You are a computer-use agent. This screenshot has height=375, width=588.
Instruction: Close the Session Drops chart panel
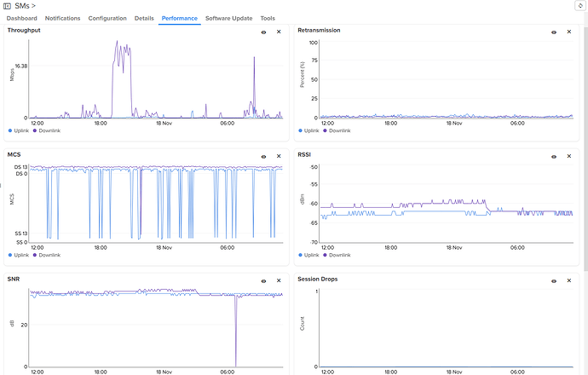(x=569, y=280)
